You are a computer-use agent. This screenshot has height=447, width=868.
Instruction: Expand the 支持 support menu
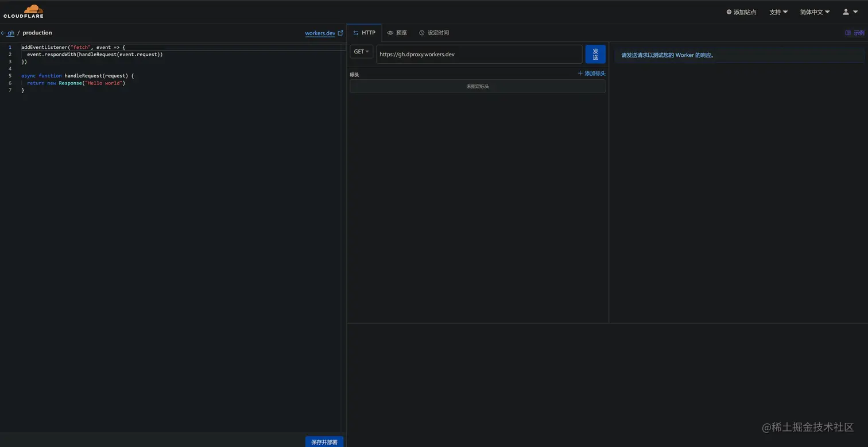[778, 12]
